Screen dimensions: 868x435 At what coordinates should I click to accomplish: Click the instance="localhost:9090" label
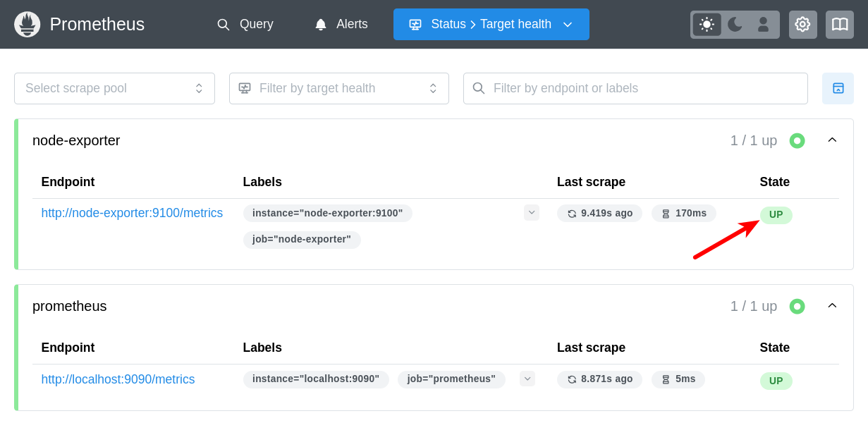click(x=316, y=379)
